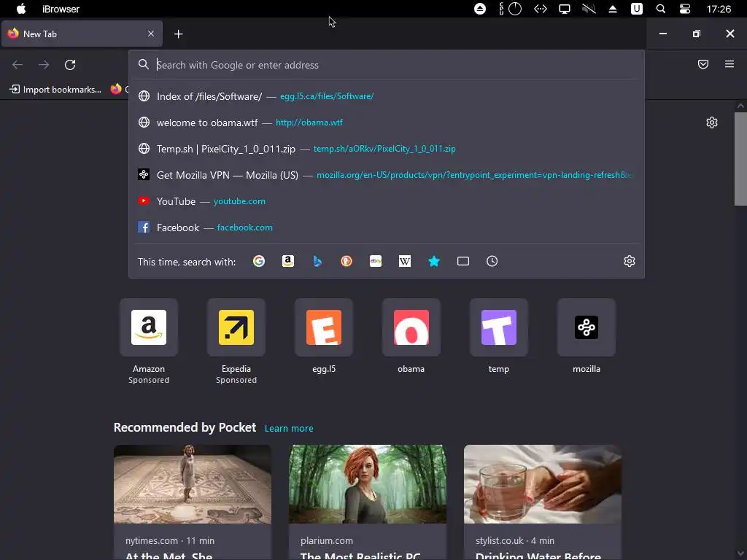The height and width of the screenshot is (560, 747).
Task: Select the YouTube suggestion
Action: [x=387, y=201]
